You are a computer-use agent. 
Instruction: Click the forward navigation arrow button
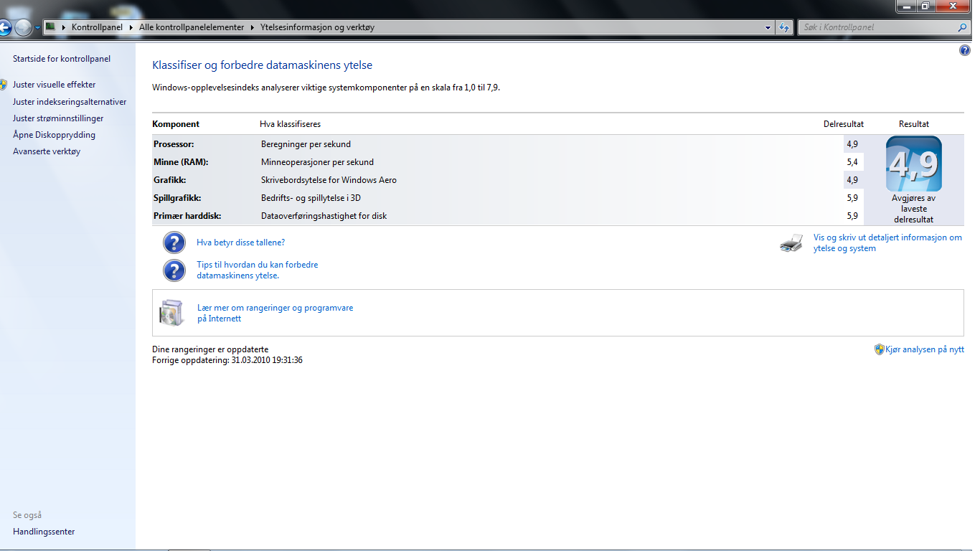pyautogui.click(x=24, y=28)
